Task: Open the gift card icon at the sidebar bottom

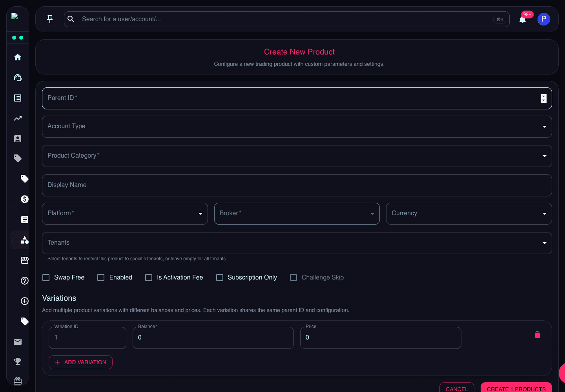Action: point(18,381)
